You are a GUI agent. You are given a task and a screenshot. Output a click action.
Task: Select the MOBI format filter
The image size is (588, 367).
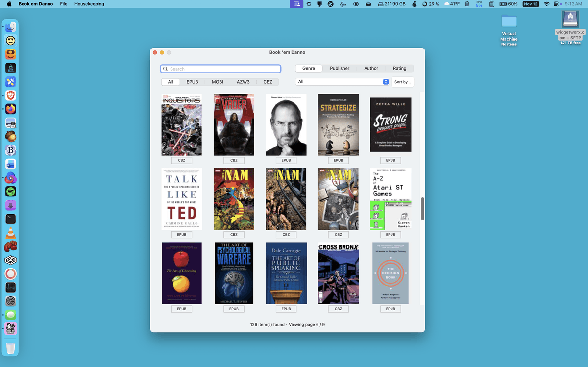[217, 82]
